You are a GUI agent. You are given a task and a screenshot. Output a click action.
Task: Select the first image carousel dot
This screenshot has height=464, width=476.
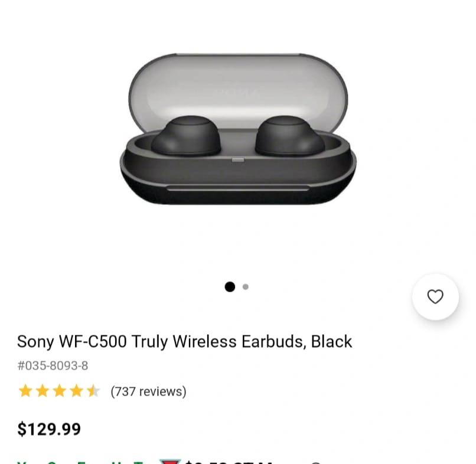230,287
